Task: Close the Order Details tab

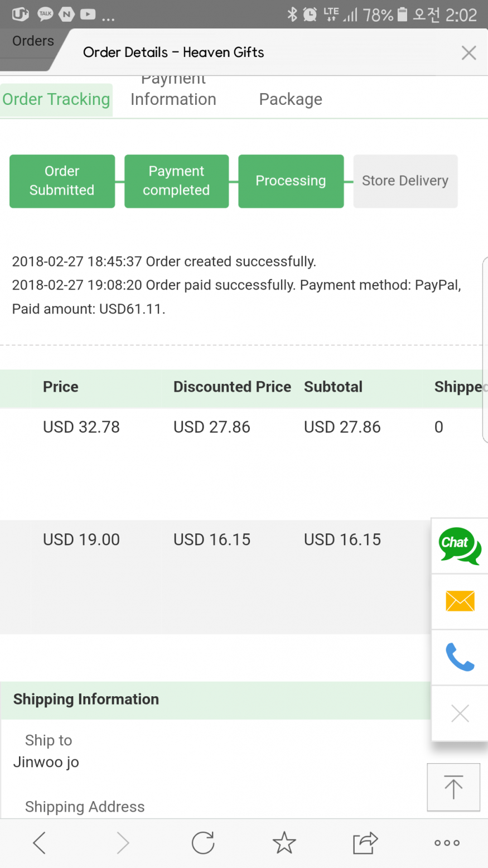Action: point(468,52)
